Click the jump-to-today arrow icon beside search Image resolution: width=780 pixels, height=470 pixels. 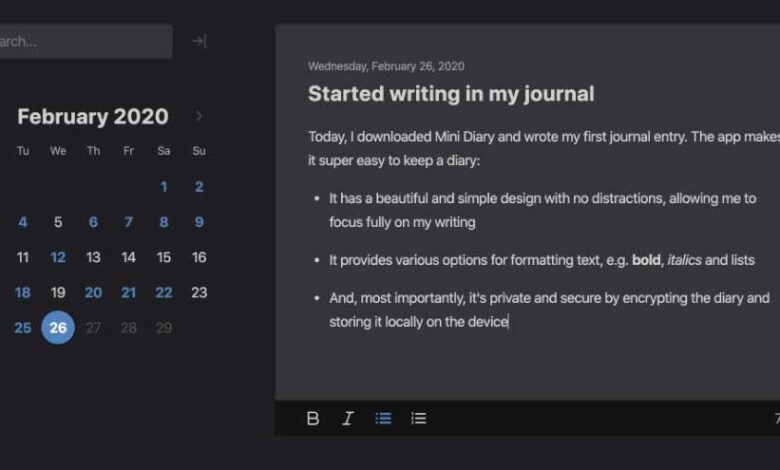coord(199,41)
